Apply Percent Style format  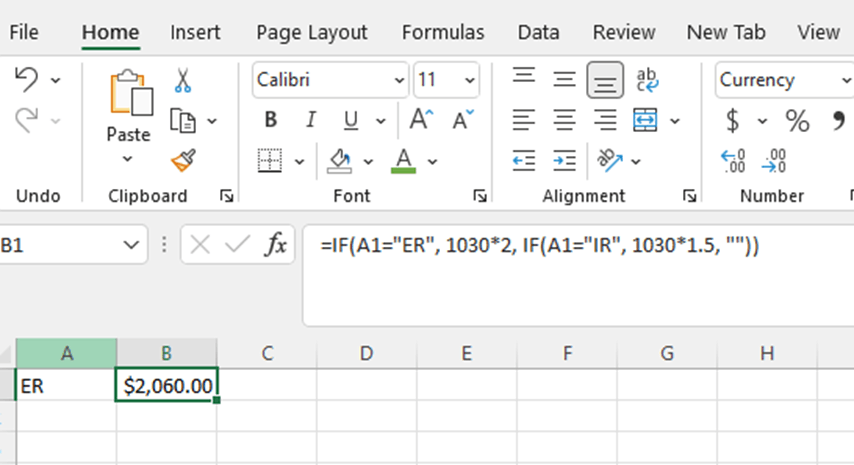797,120
